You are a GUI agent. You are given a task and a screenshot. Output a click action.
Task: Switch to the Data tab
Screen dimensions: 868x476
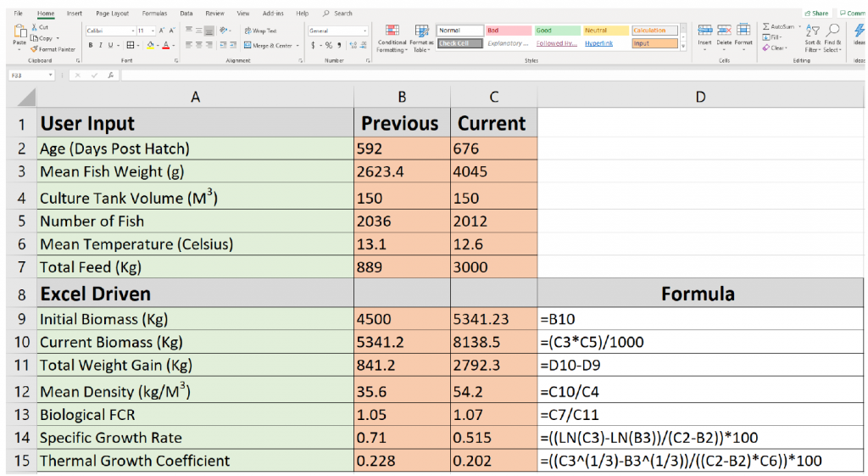pos(186,14)
